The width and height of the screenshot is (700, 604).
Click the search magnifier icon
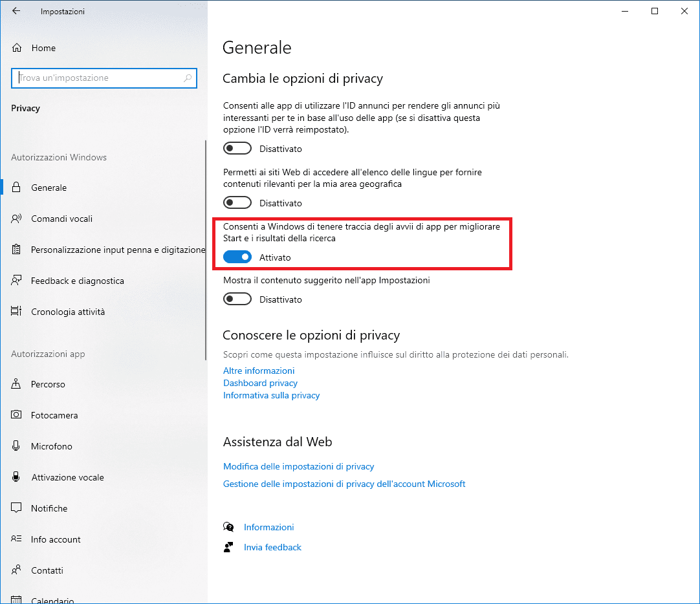coord(188,78)
